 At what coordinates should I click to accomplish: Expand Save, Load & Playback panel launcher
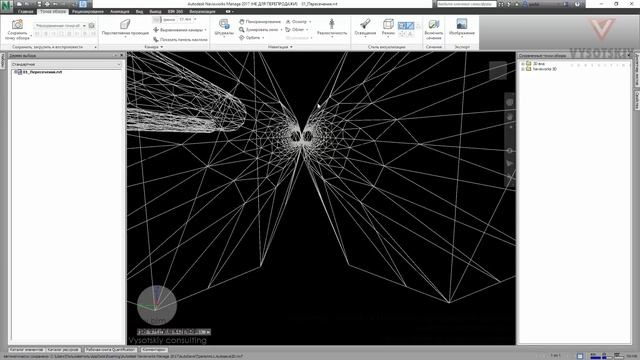tap(96, 47)
